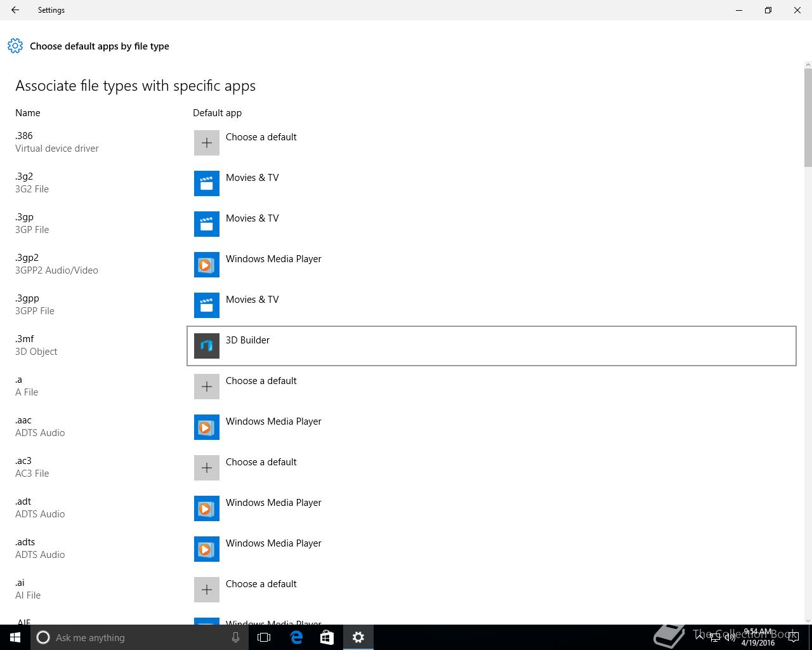Viewport: 812px width, 650px height.
Task: Go back using the Settings back arrow
Action: (x=15, y=10)
